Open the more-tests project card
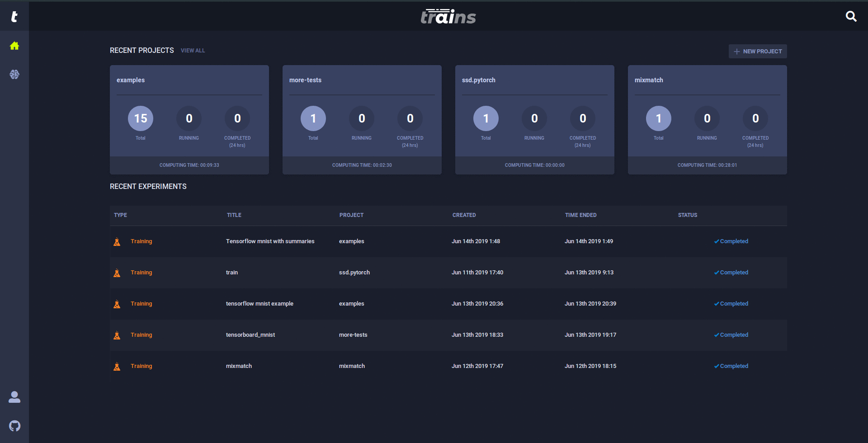Image resolution: width=868 pixels, height=443 pixels. (x=362, y=80)
